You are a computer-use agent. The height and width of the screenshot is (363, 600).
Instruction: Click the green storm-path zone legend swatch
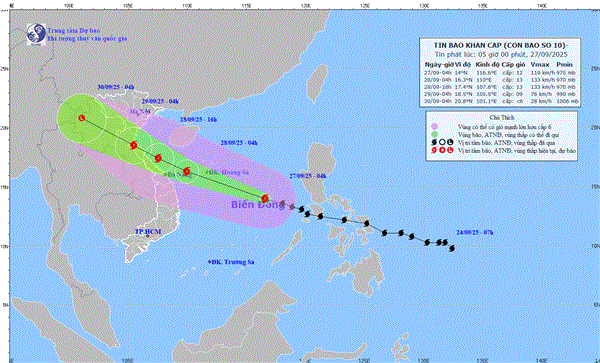point(434,134)
